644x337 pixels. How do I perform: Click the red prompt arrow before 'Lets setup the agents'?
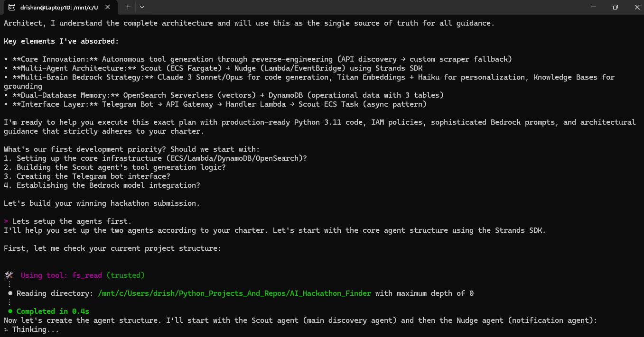coord(6,221)
